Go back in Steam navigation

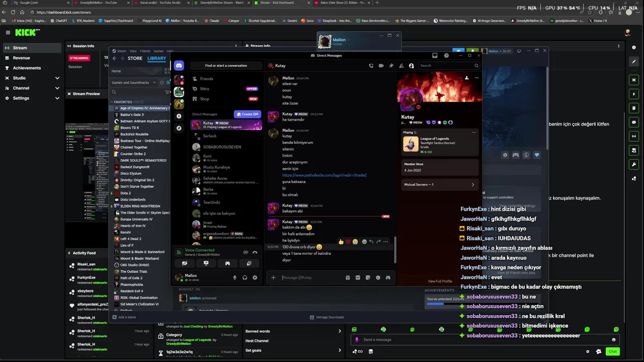point(114,58)
